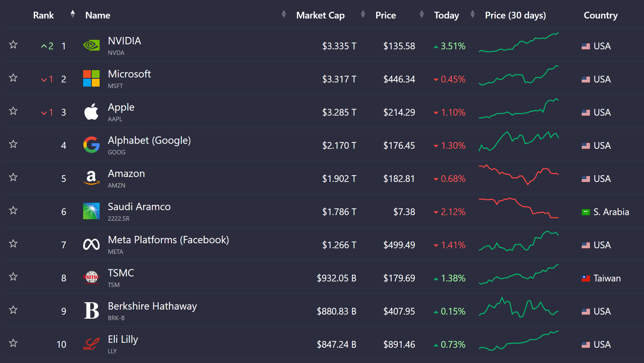Favorite NVIDIA with its star icon
Screen dimensions: 644x363
[13, 45]
